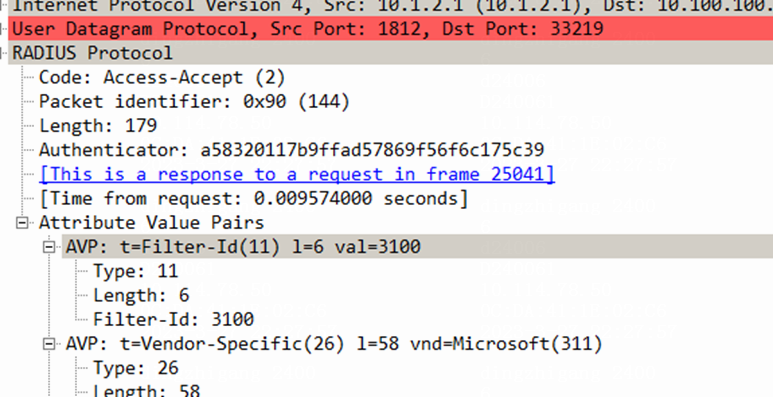Select the Type: 11 field
Image resolution: width=773 pixels, height=397 pixels.
coord(136,271)
